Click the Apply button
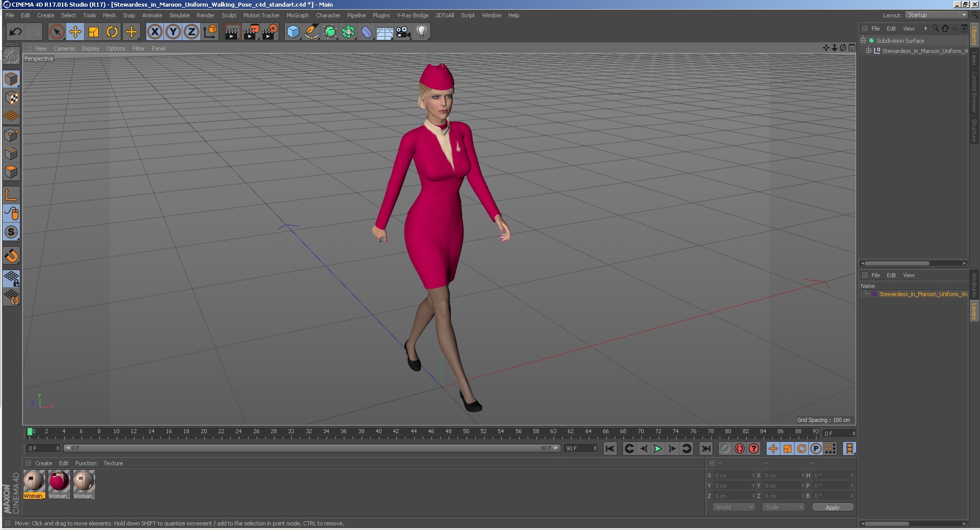The image size is (980, 530). tap(832, 507)
